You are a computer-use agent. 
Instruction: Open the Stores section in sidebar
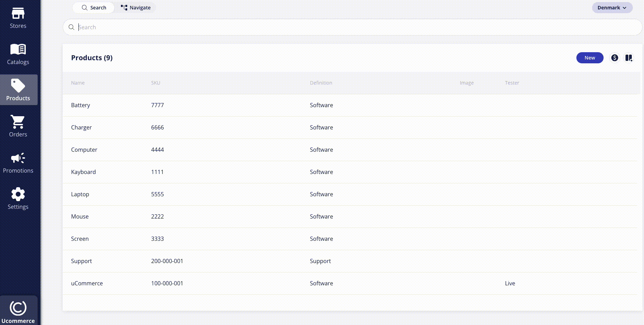[18, 18]
